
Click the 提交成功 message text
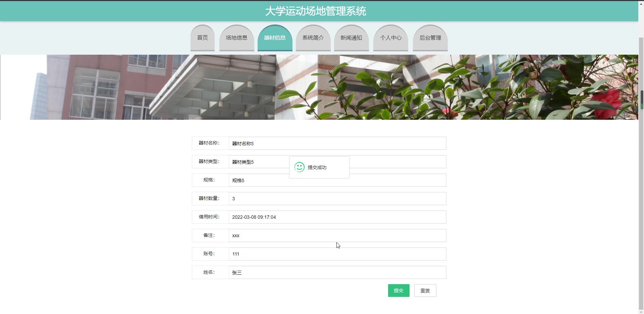(317, 167)
